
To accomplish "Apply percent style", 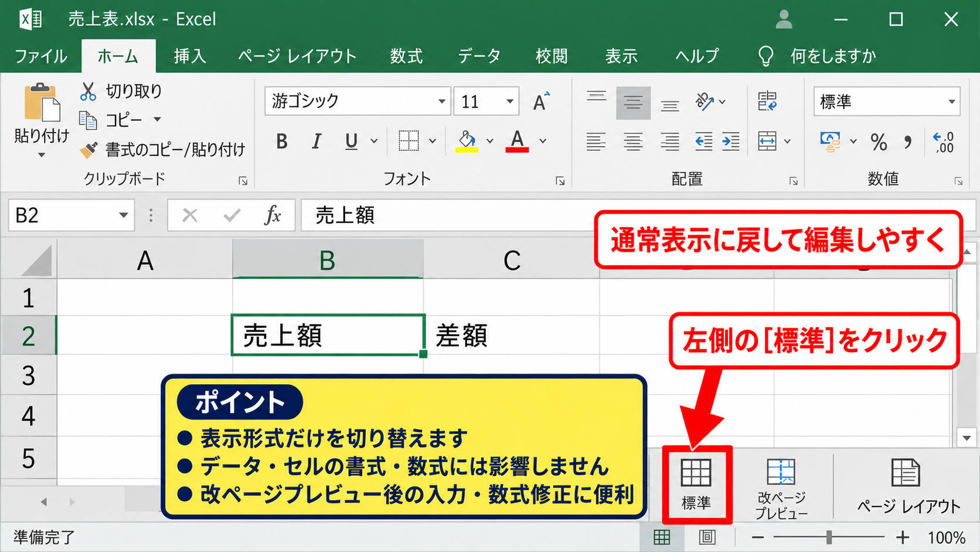I will tap(879, 142).
